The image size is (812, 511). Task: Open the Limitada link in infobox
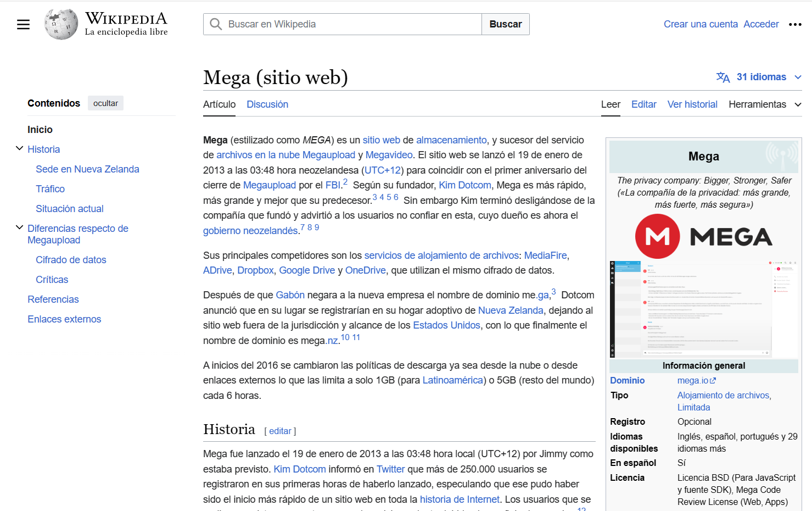693,408
